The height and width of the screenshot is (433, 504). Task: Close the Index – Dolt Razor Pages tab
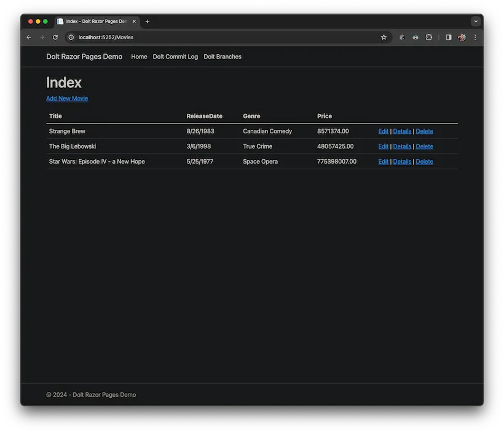tap(134, 22)
